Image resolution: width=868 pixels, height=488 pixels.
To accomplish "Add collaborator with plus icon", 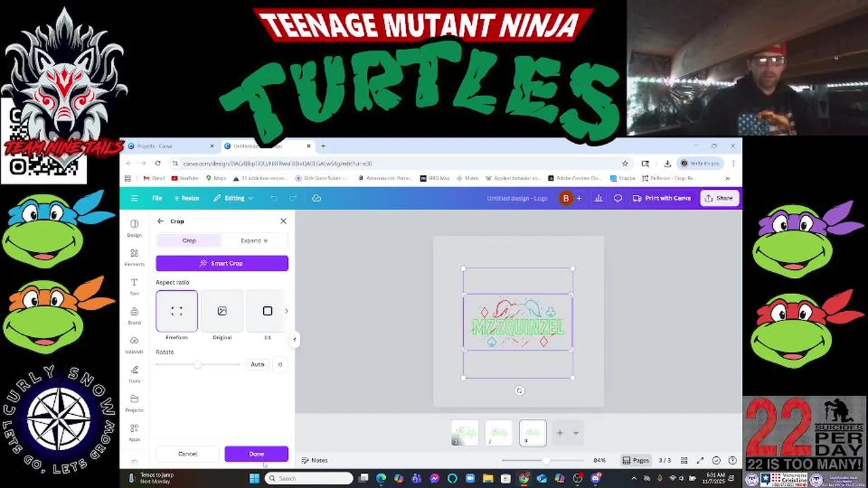I will click(578, 198).
